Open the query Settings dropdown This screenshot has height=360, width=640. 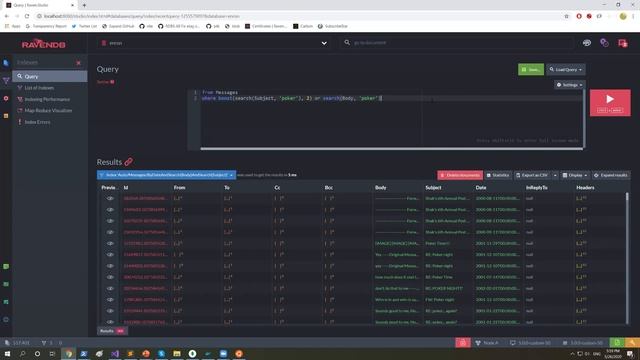coord(569,85)
